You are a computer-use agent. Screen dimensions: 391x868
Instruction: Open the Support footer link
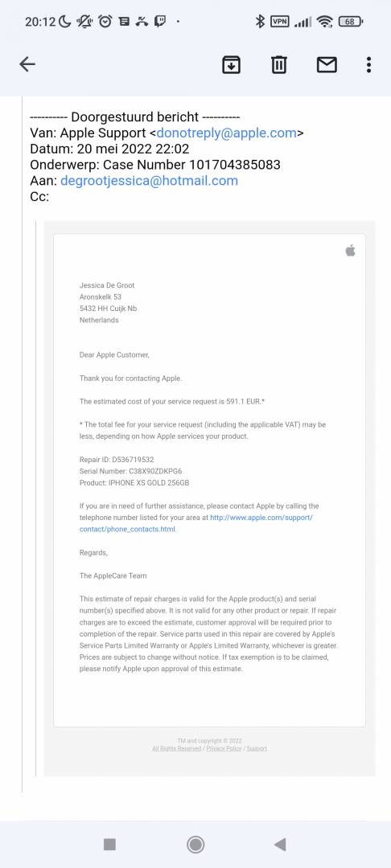257,748
